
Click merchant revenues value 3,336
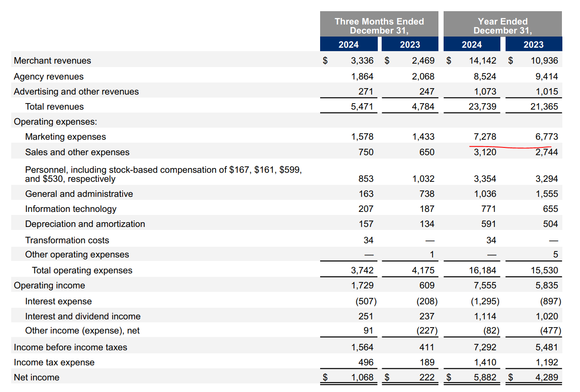point(362,61)
